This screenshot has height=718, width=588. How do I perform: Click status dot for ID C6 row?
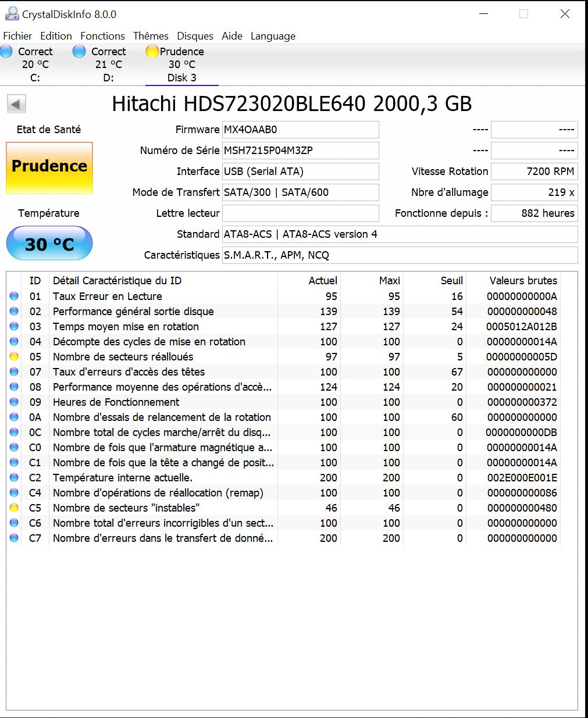[x=14, y=523]
